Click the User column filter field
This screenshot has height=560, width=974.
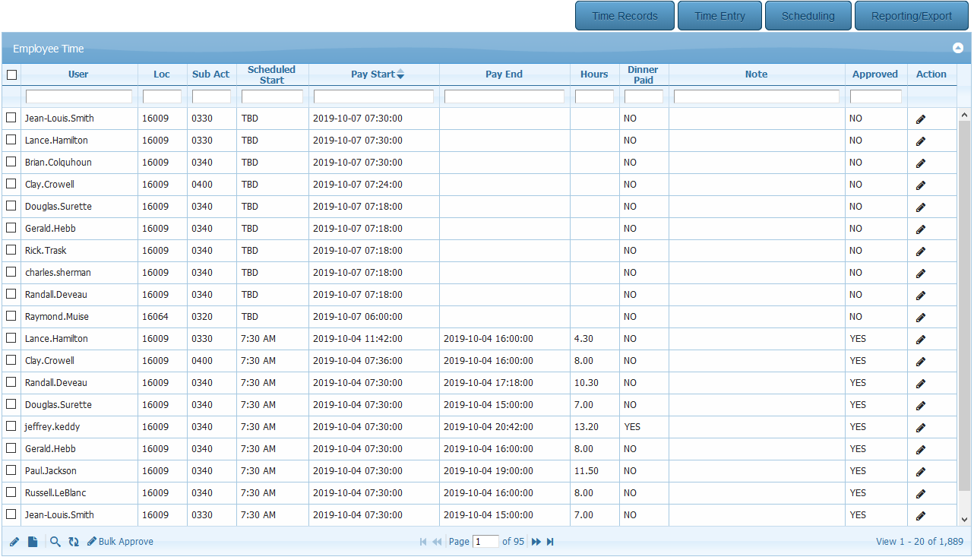tap(79, 96)
